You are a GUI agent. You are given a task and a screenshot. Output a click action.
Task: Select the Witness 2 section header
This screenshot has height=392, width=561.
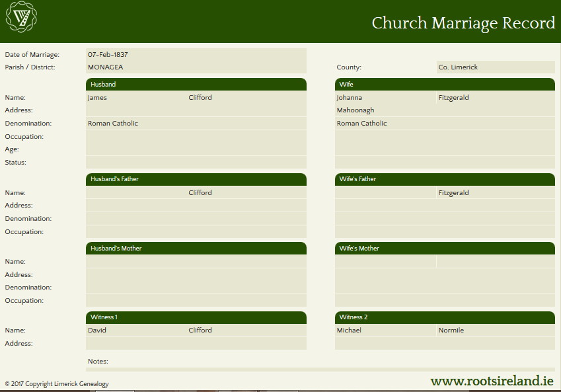pos(445,317)
